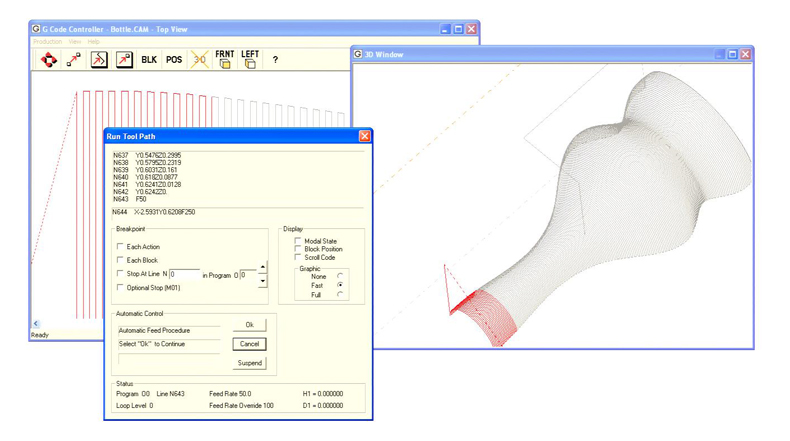Check the Modal State display option
790x441 pixels.
(298, 241)
